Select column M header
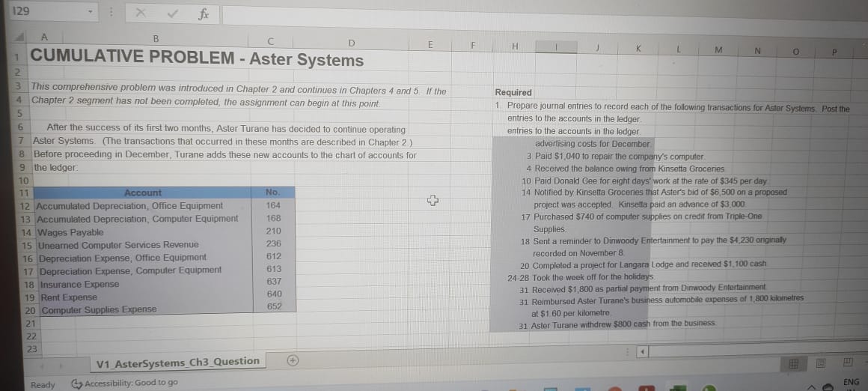 [718, 50]
